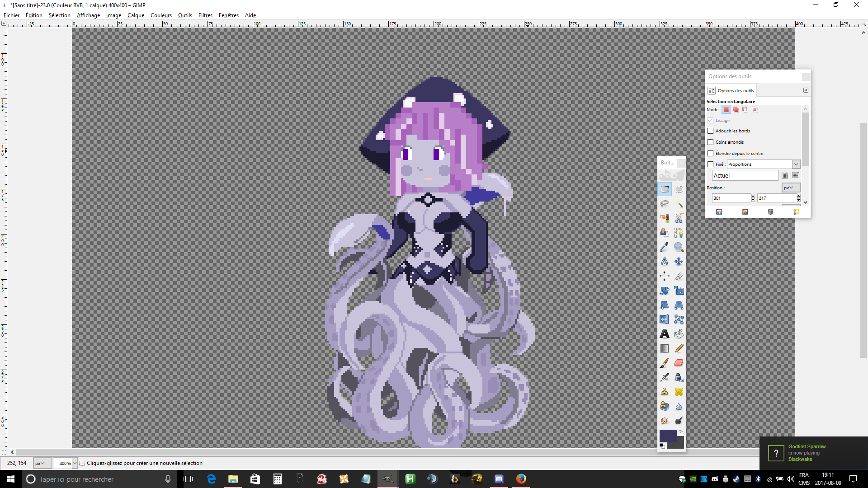Select the Pencil tool
This screenshot has height=488, width=868.
click(679, 348)
